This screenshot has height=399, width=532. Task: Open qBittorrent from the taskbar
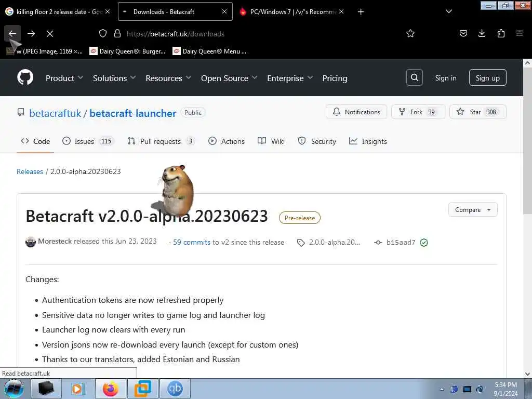point(175,389)
